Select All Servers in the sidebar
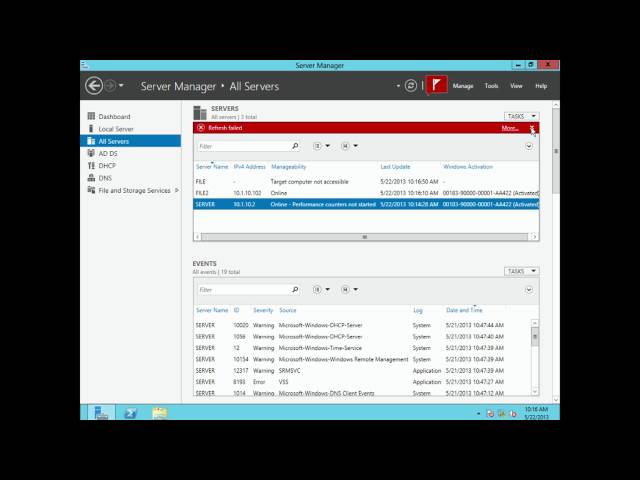640x480 pixels. (x=131, y=141)
